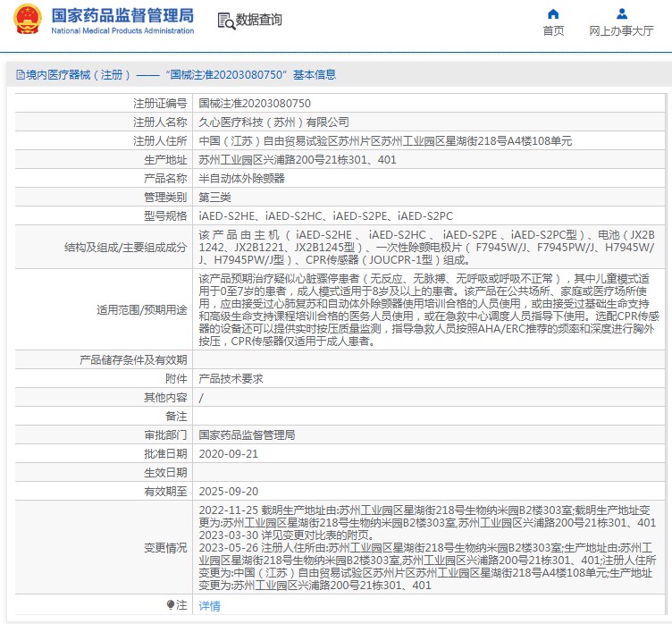Click the 国家药品监督管理局 site title
This screenshot has width=672, height=624.
click(122, 15)
